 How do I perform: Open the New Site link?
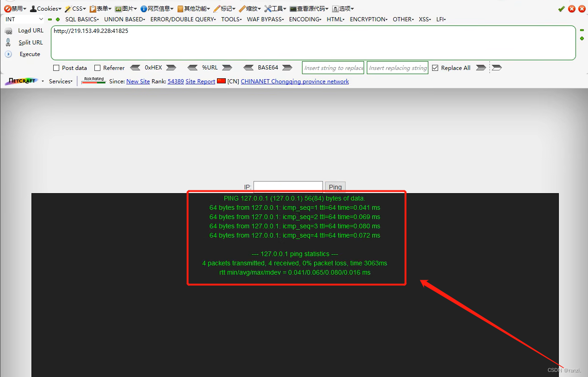coord(138,82)
